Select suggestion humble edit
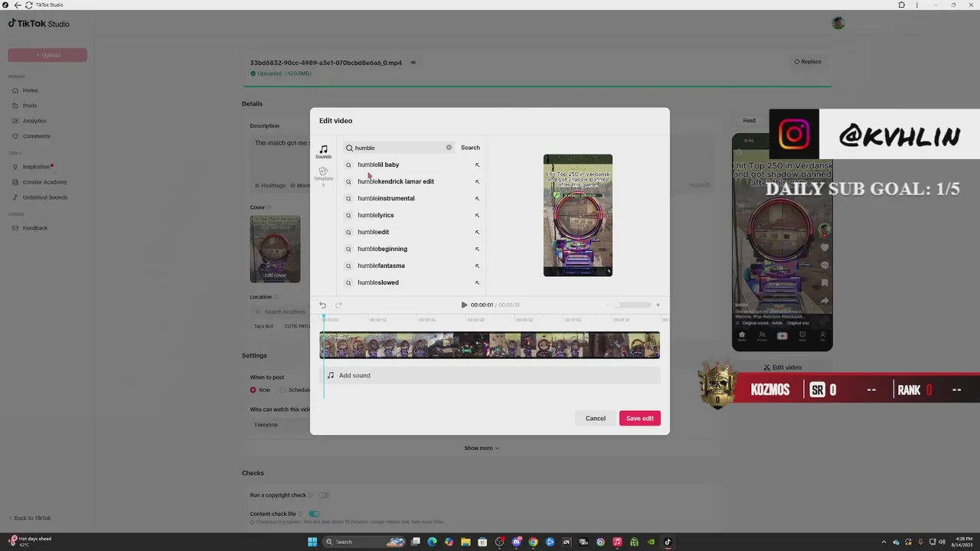Viewport: 980px width, 551px height. click(x=373, y=232)
